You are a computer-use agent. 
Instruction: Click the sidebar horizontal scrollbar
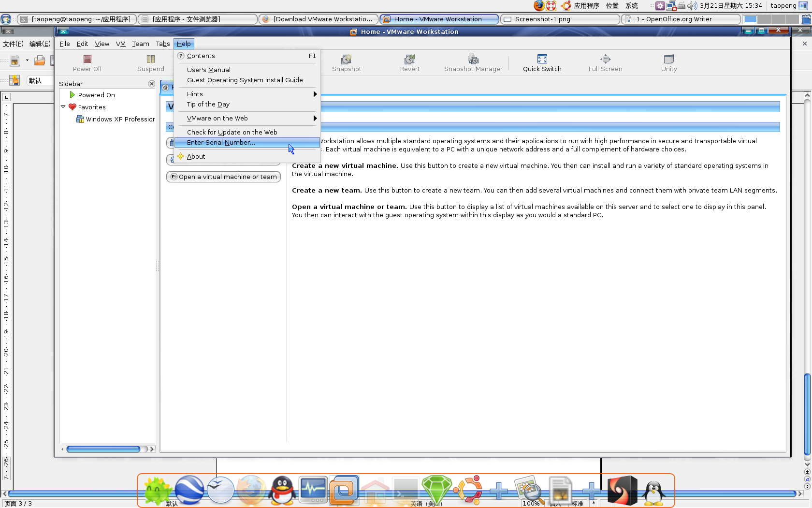click(103, 449)
